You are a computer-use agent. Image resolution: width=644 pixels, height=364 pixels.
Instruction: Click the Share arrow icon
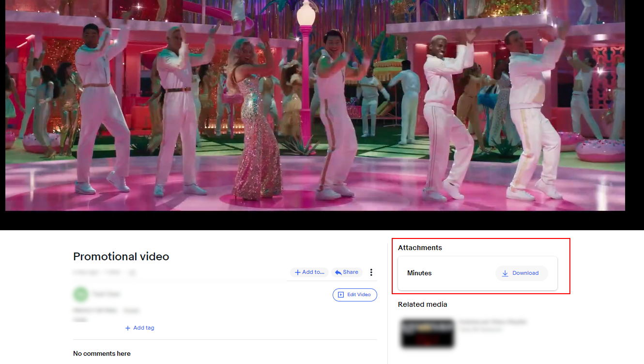(338, 272)
